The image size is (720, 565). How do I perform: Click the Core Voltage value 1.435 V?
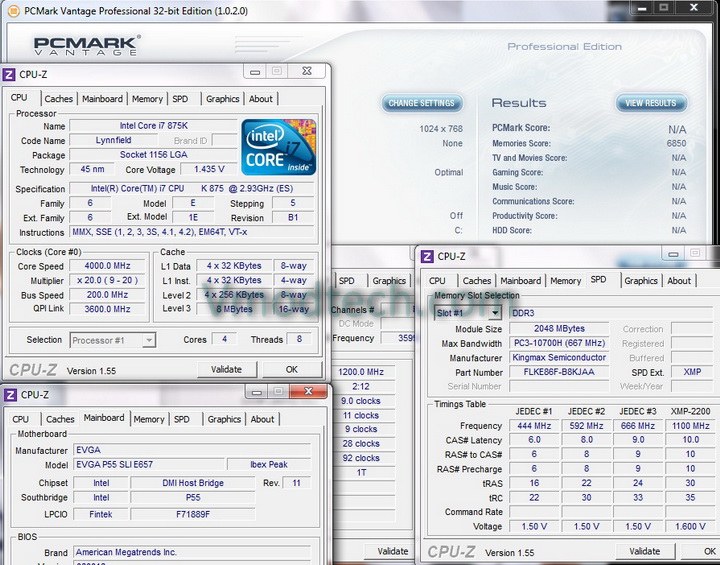click(209, 169)
